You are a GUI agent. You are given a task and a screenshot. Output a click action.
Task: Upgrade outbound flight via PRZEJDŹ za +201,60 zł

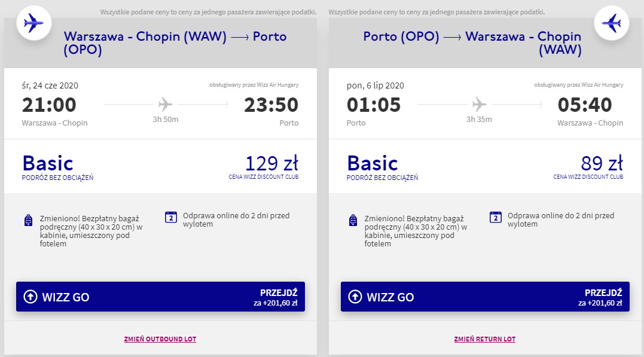[x=275, y=297]
